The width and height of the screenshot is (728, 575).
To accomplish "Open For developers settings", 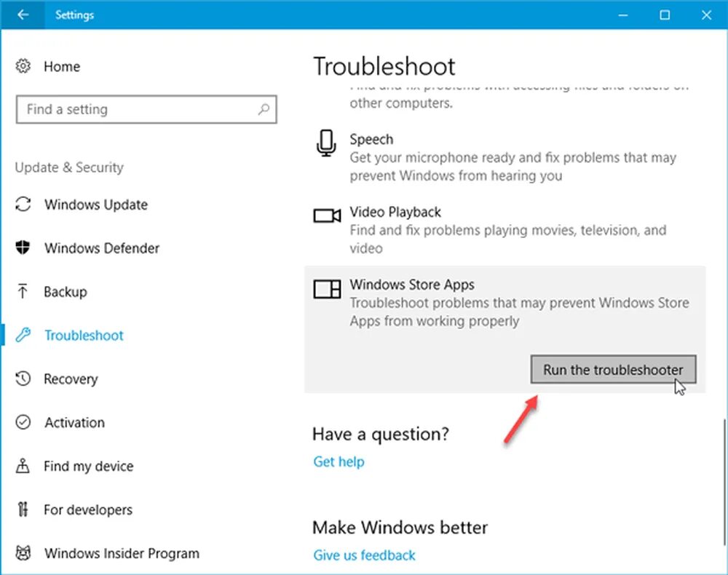I will coord(88,510).
